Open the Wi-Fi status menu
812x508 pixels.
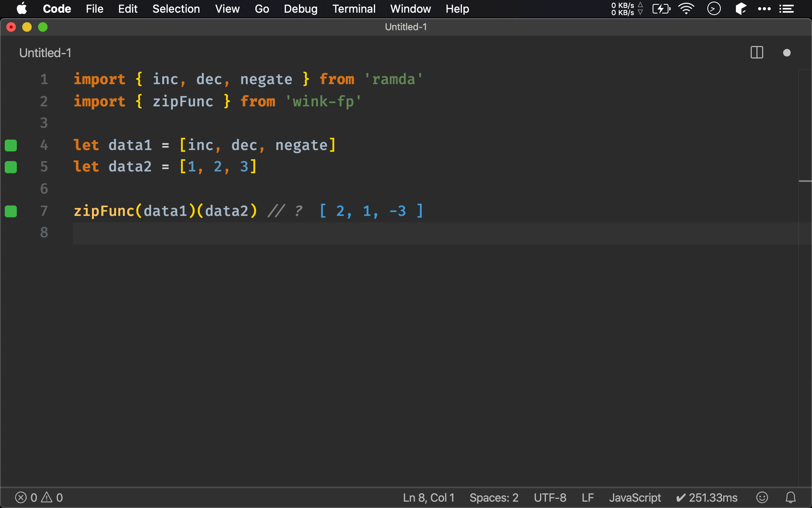tap(686, 9)
